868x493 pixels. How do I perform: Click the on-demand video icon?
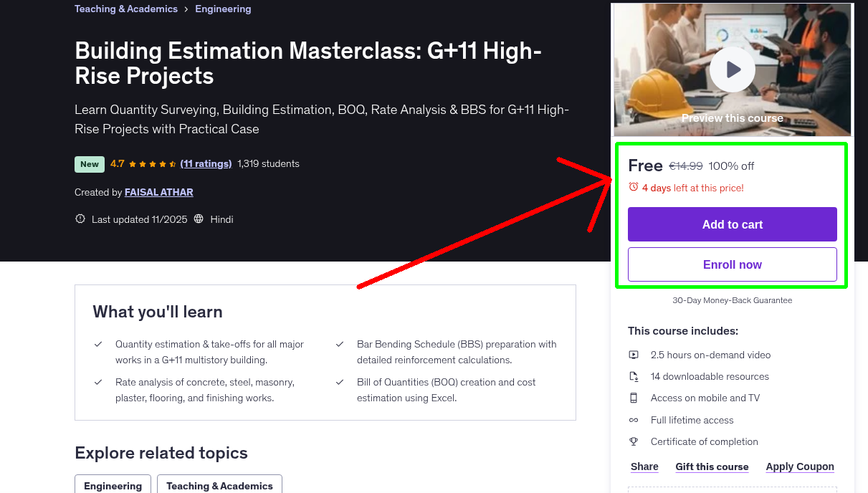pyautogui.click(x=634, y=355)
